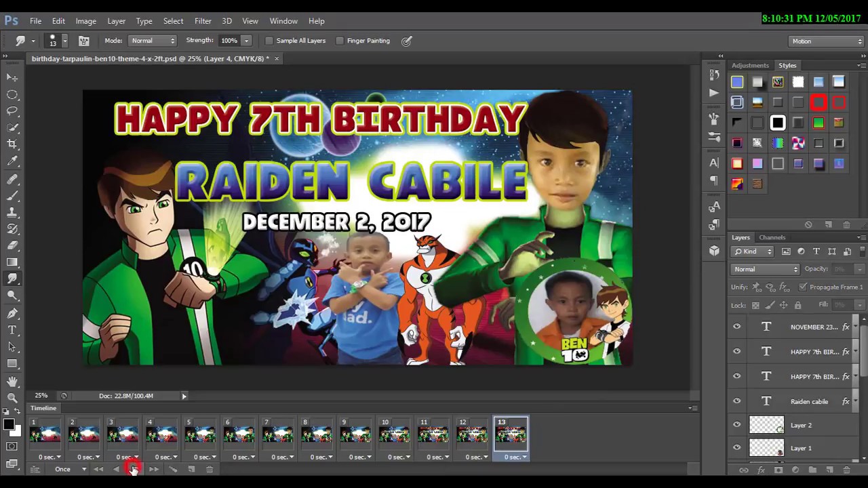Viewport: 868px width, 488px height.
Task: Apply the green style swatch
Action: (x=818, y=123)
